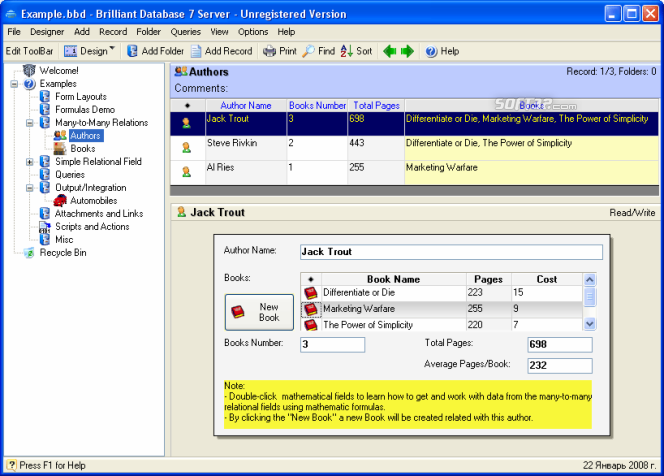Click the '255' pages cell in books list
Screen dimensions: 664x476
click(x=489, y=309)
